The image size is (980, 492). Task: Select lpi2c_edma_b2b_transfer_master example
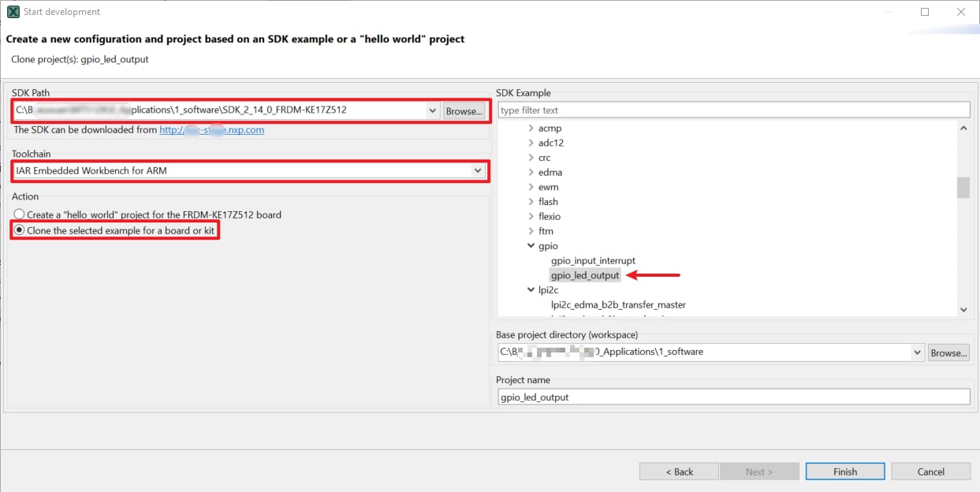click(618, 304)
